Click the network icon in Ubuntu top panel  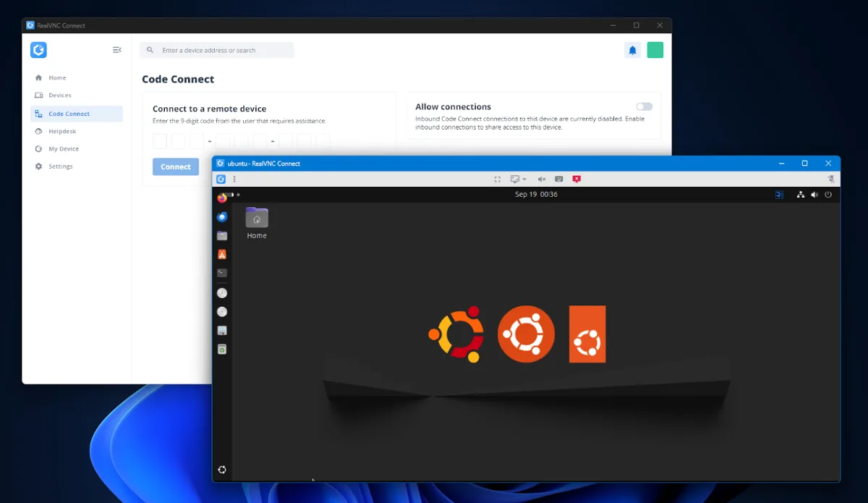801,195
